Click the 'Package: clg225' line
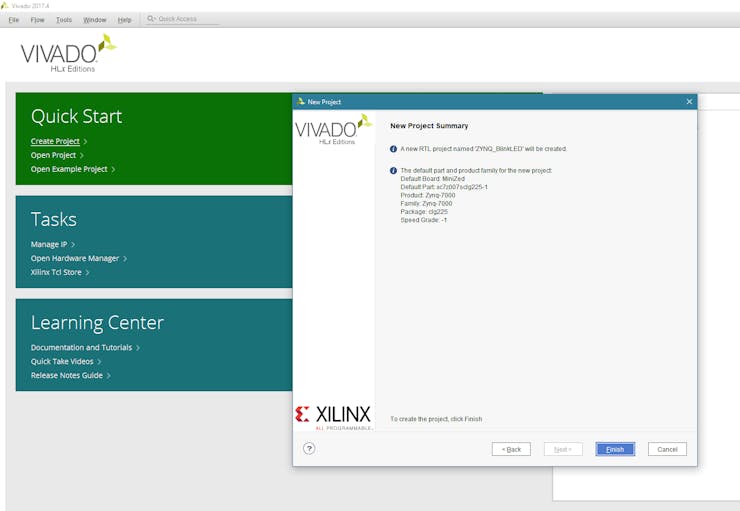 [x=424, y=212]
